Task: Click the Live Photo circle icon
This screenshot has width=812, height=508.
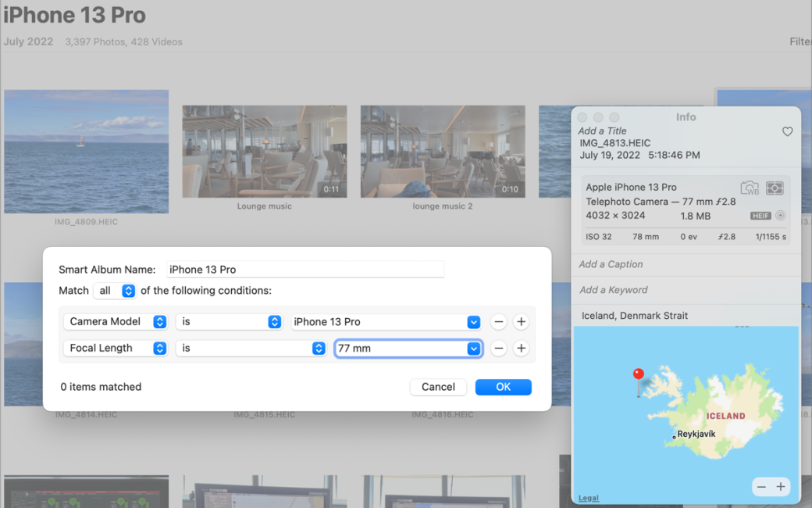Action: click(780, 216)
